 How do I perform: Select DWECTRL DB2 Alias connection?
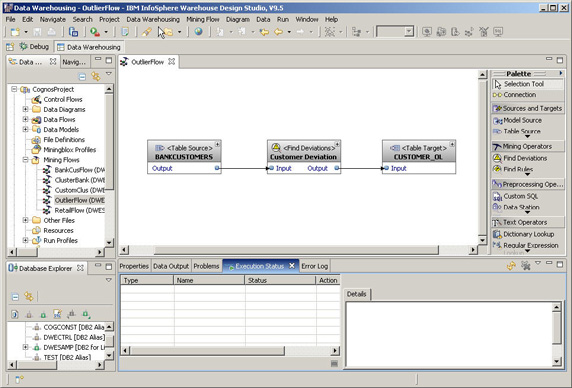click(69, 337)
